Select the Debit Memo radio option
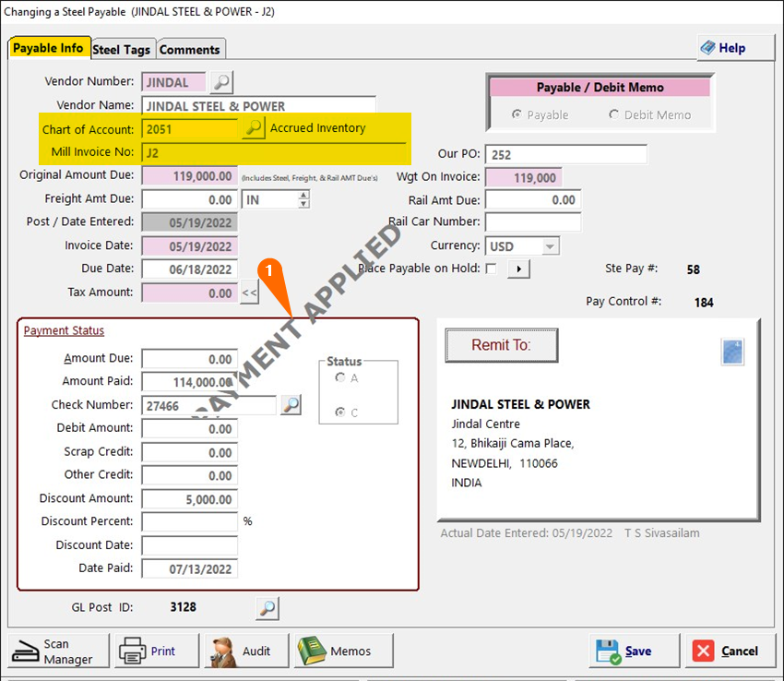 (x=650, y=114)
